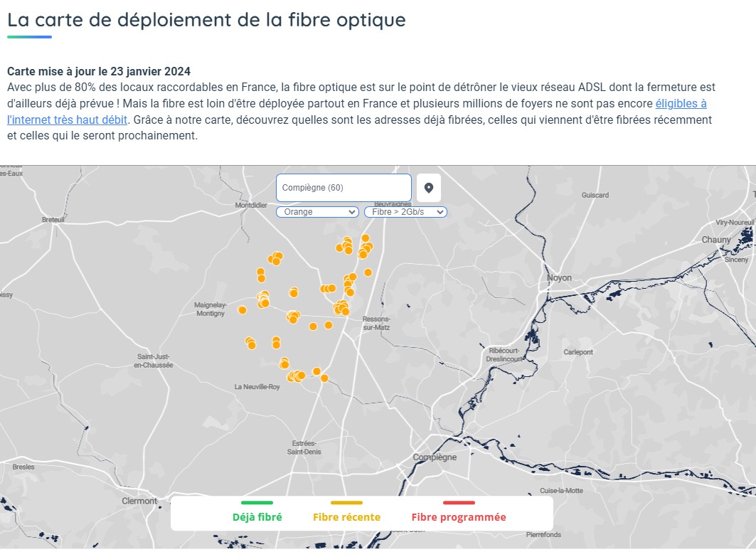Follow the "éligibles à l'internet très haut débit" link
The image size is (756, 557).
coord(681,104)
